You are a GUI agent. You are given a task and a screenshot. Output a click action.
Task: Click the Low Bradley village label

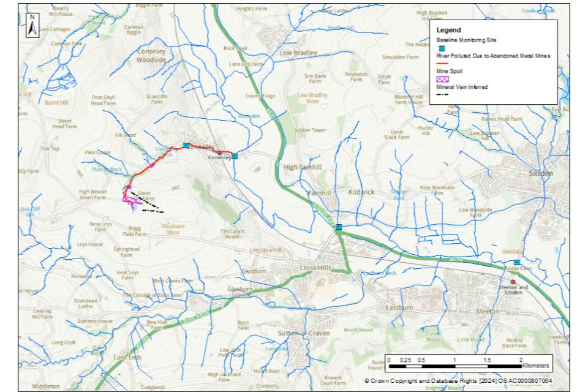coord(298,53)
